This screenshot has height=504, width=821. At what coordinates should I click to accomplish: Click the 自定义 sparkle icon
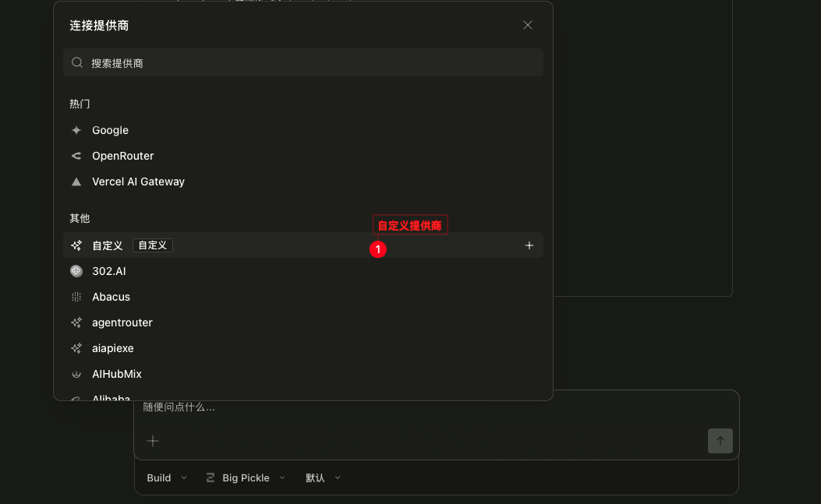coord(76,245)
